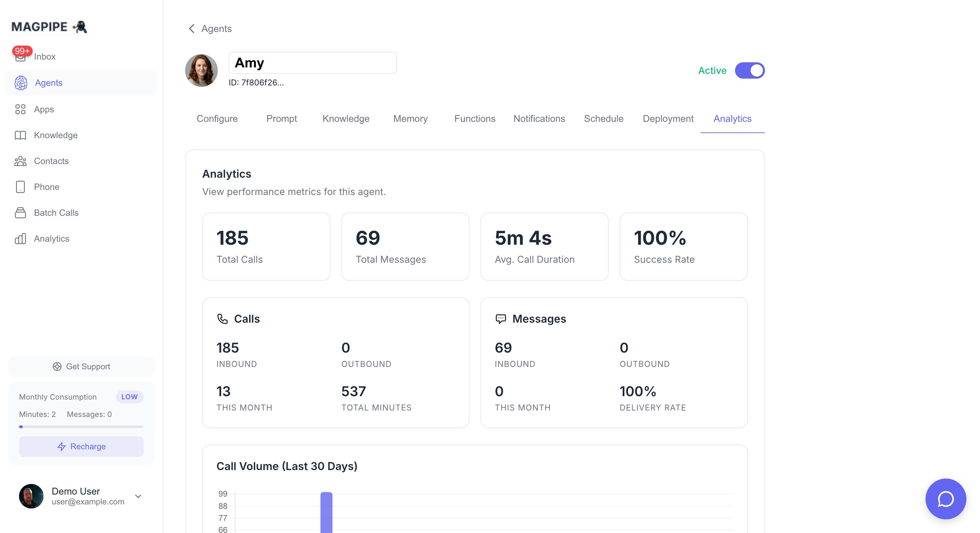Select the Knowledge tab of agent
This screenshot has height=533, width=980.
point(346,119)
